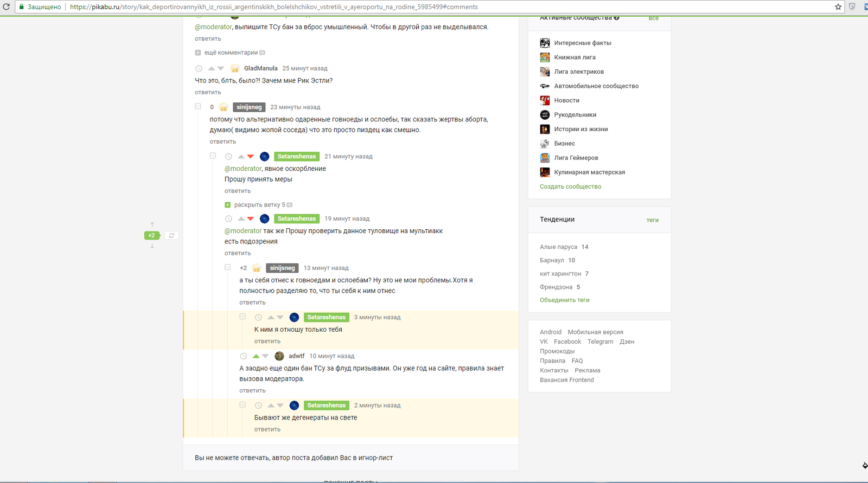Reply to the adwtf comment
This screenshot has height=483, width=868.
pyautogui.click(x=252, y=391)
